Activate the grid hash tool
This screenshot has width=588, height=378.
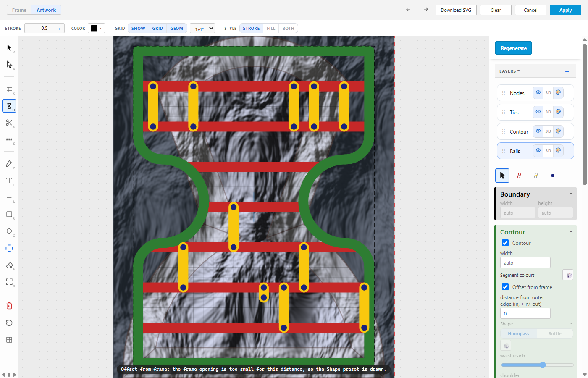coord(9,89)
